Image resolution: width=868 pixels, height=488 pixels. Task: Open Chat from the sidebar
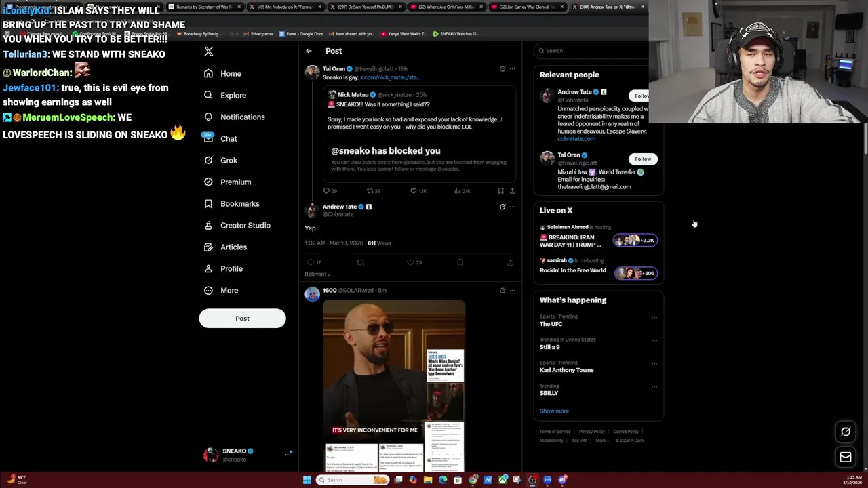tap(220, 138)
